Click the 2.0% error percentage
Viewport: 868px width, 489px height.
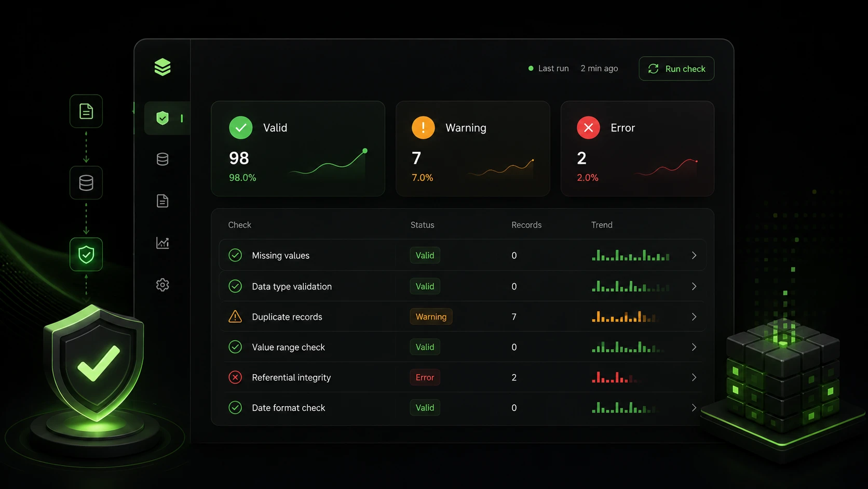(588, 178)
